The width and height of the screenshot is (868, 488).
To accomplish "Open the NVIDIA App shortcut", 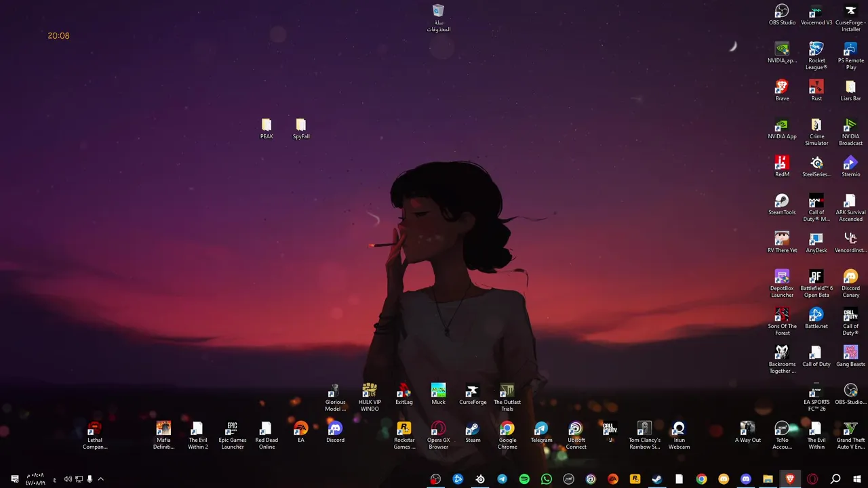I will 782,129.
